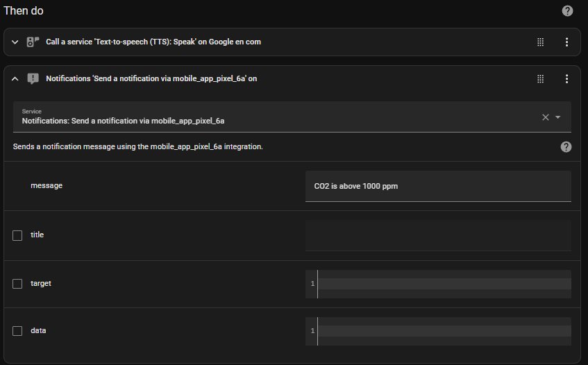The image size is (588, 365).
Task: Click the Notifications action's drag handle
Action: (x=540, y=78)
